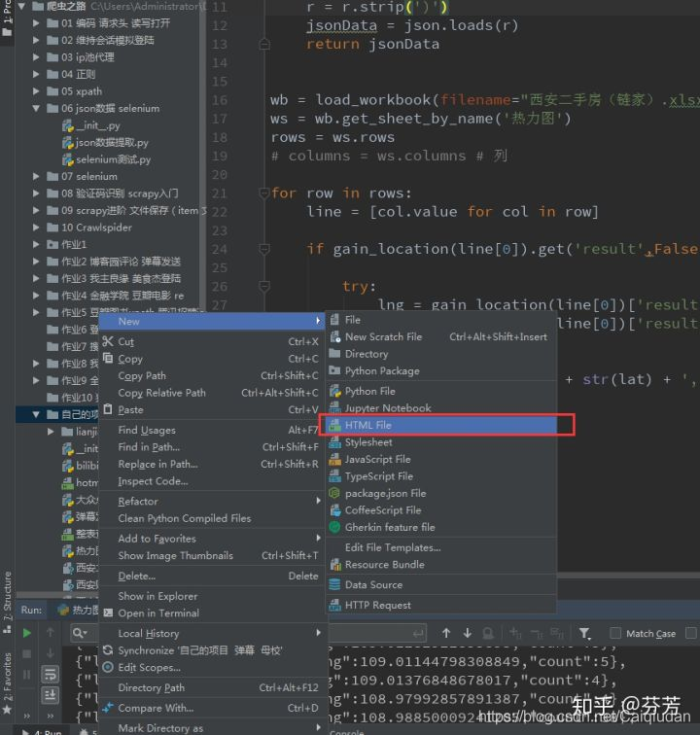Click the Python Package icon
This screenshot has height=735, width=700.
click(x=334, y=370)
